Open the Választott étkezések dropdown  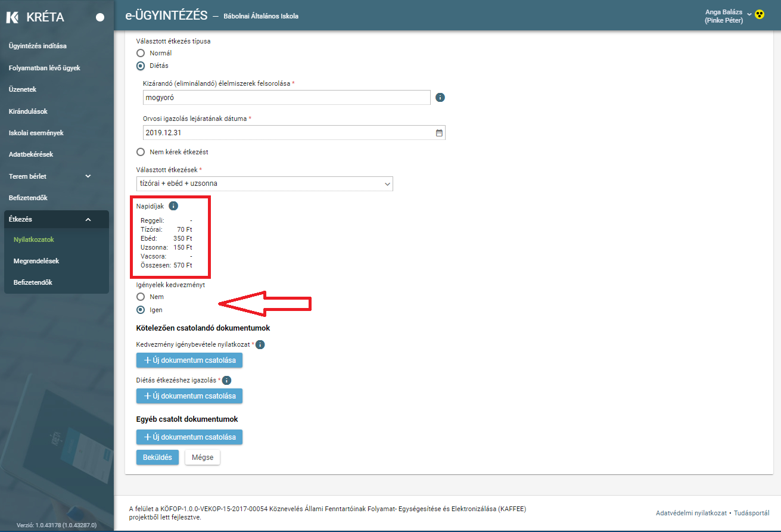pos(265,183)
